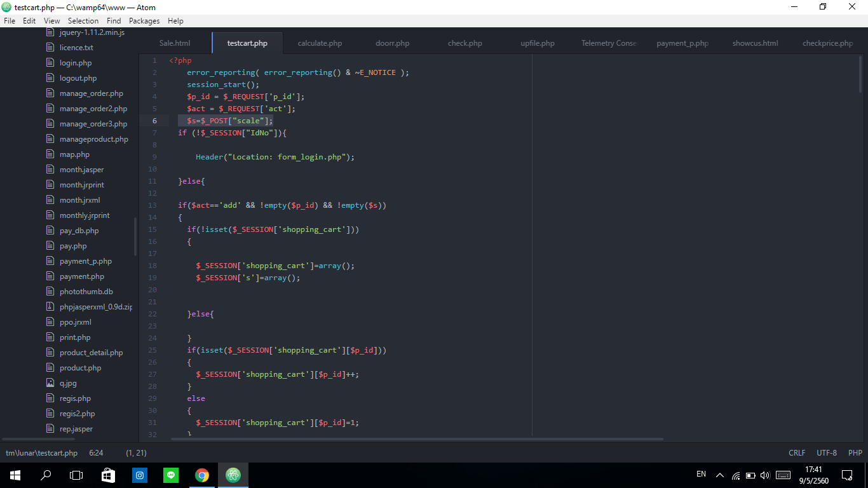This screenshot has width=868, height=488.
Task: Open manageproduct.php in tree view
Action: click(x=94, y=139)
